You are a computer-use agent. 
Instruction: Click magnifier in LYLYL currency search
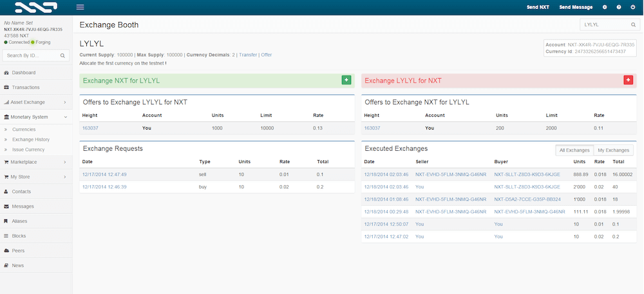coord(633,24)
